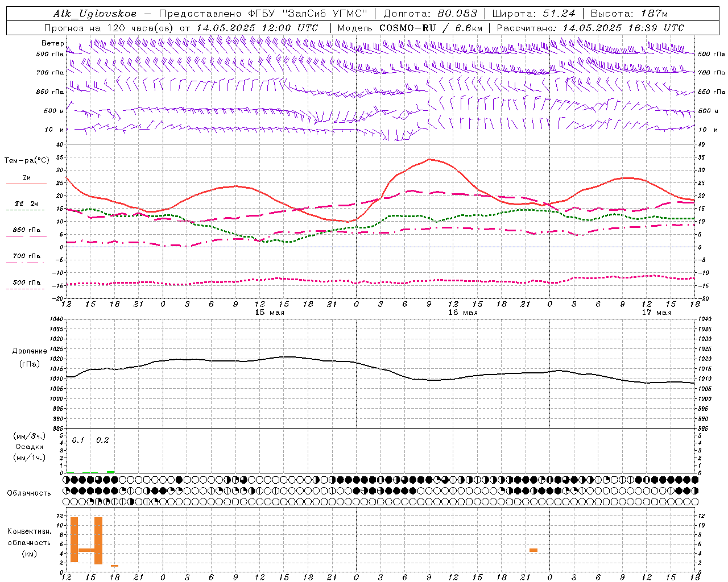
Task: Click the peak of the red 2м temperature curve
Action: coord(430,159)
